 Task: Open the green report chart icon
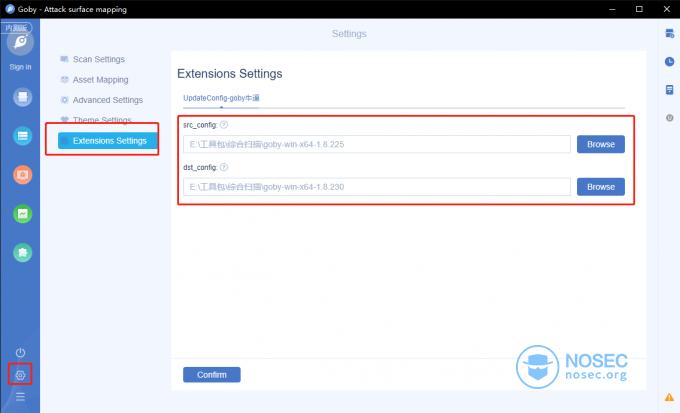(x=23, y=213)
